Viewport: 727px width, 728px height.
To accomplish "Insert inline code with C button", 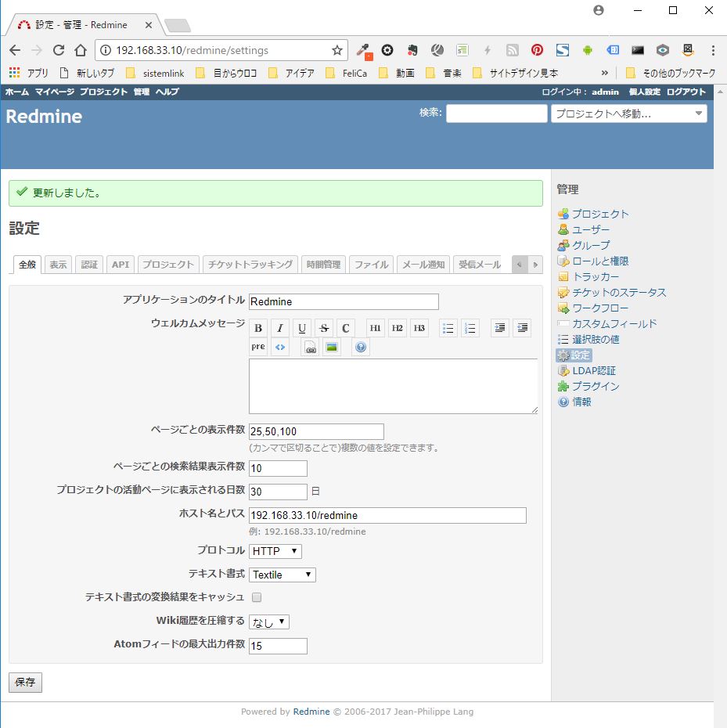I will coord(345,328).
